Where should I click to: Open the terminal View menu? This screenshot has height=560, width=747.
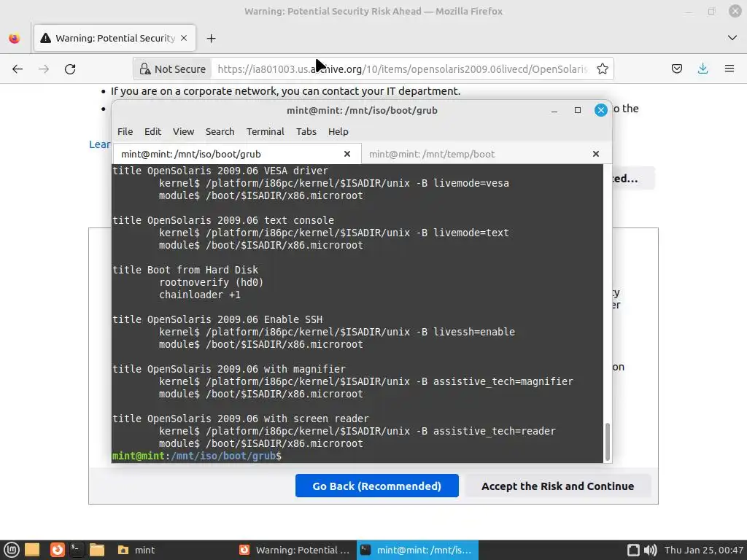(183, 131)
